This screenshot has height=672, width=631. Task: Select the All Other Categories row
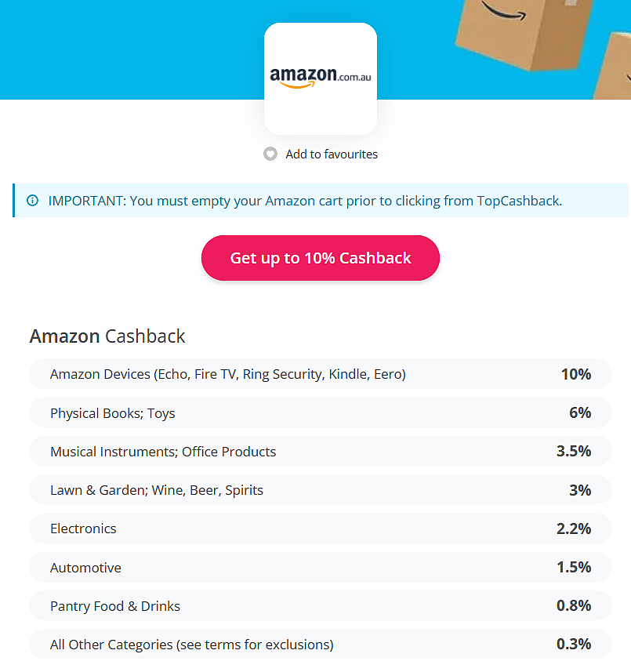321,644
